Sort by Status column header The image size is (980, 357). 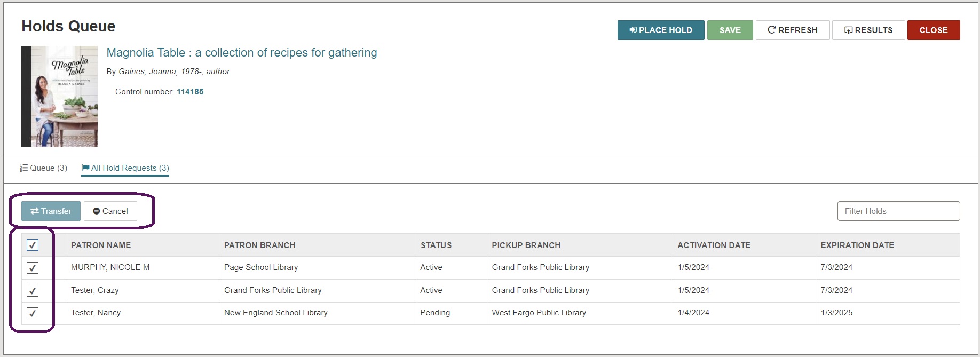point(436,245)
